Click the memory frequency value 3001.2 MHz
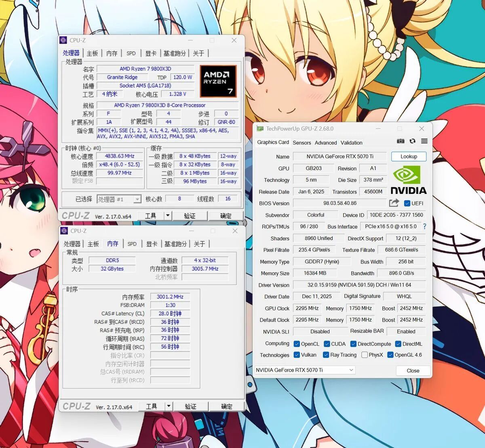Viewport: 485px width, 448px height. 170,297
